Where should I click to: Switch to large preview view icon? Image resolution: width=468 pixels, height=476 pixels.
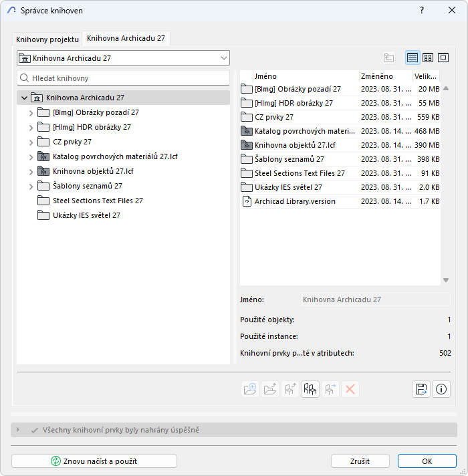click(x=443, y=57)
